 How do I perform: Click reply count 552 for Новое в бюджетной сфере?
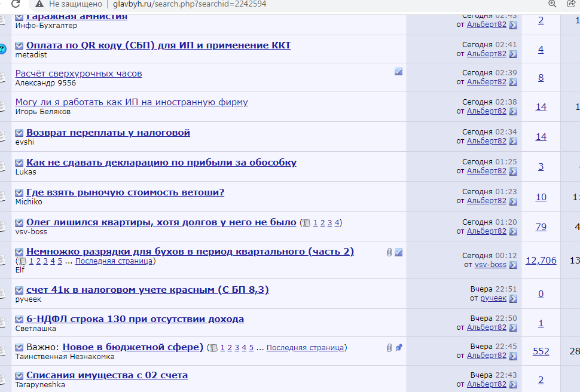pos(541,351)
